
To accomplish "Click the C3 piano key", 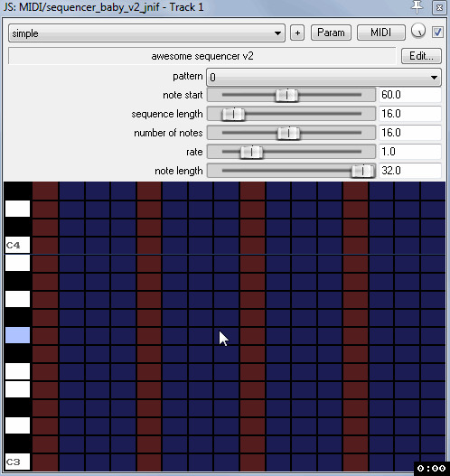I will (x=17, y=462).
